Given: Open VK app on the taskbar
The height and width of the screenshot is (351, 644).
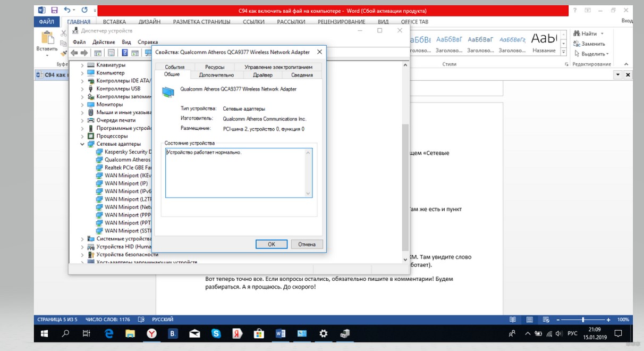Looking at the screenshot, I should tap(173, 334).
